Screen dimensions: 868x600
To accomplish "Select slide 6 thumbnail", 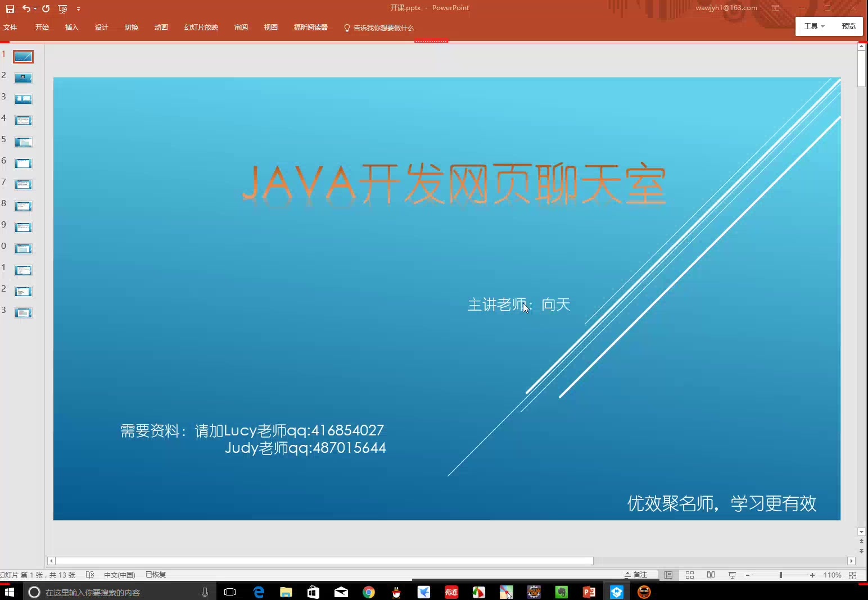I will click(23, 163).
